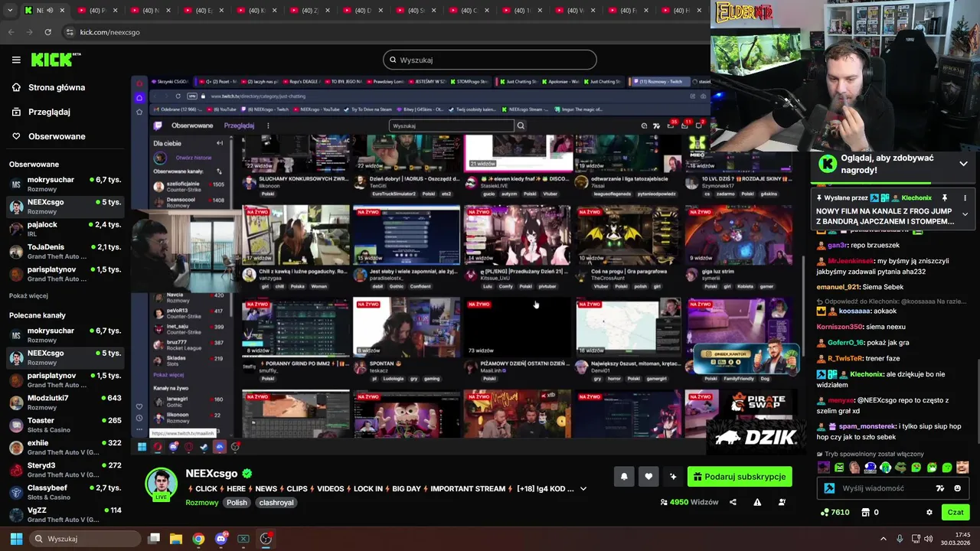This screenshot has height=551, width=980.
Task: Click the Windows taskbar search box
Action: pyautogui.click(x=86, y=539)
